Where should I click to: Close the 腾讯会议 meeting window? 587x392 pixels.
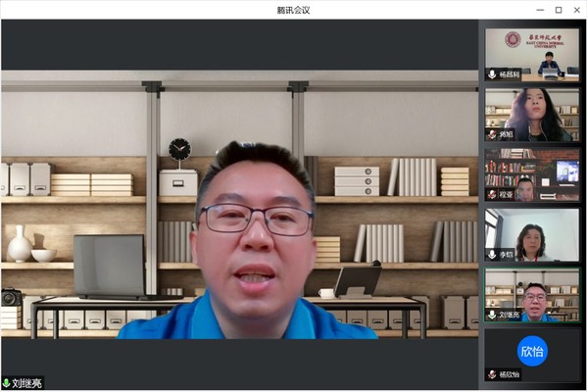click(x=577, y=10)
